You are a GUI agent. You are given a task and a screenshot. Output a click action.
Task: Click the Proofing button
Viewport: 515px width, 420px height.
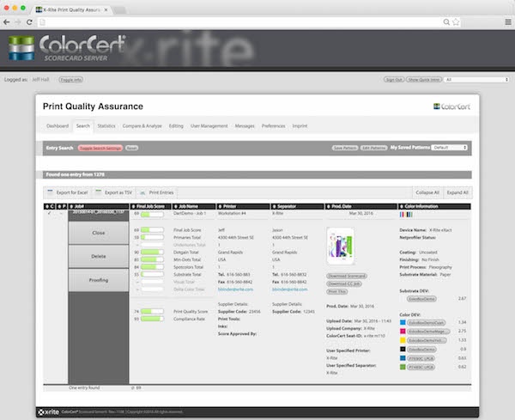click(99, 280)
